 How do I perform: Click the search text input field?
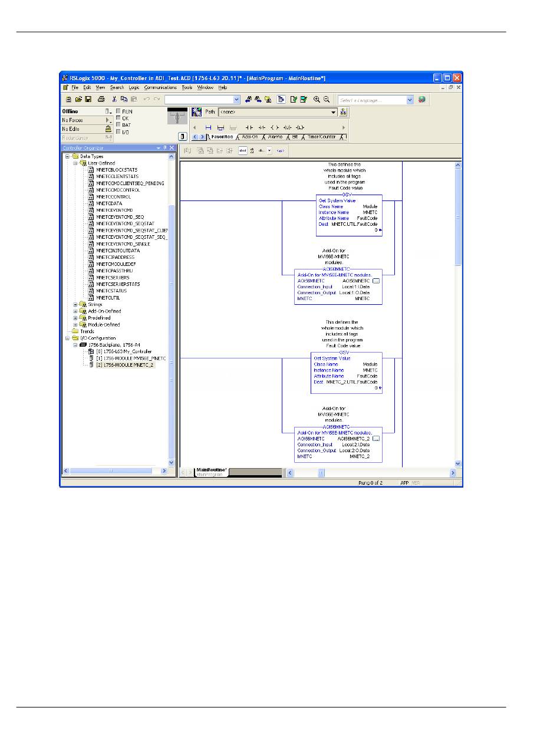(199, 100)
